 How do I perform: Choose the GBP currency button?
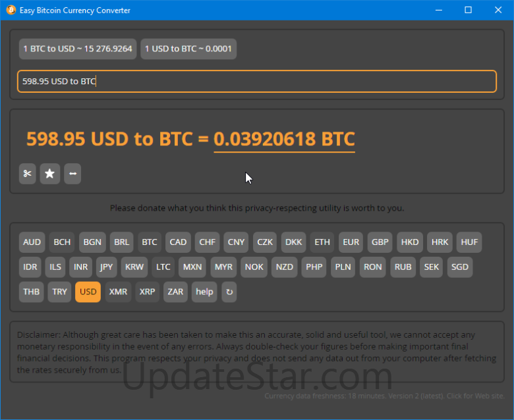[x=380, y=242]
